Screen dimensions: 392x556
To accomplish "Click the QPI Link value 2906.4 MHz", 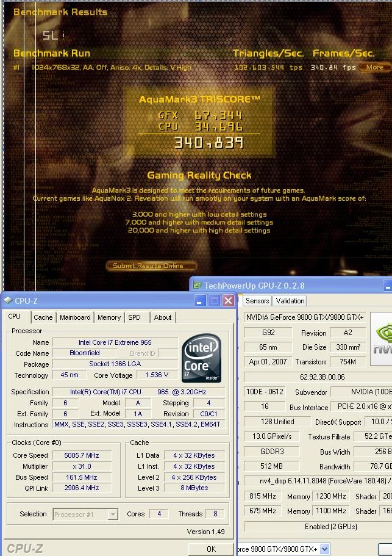I will coord(82,488).
